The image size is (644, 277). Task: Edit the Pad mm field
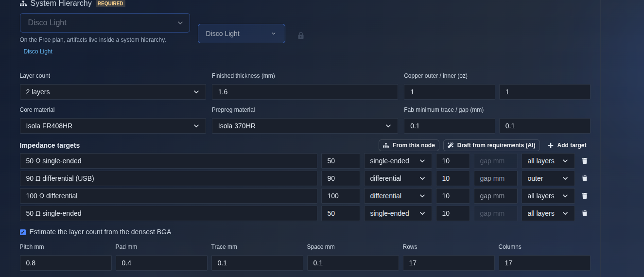pos(161,263)
